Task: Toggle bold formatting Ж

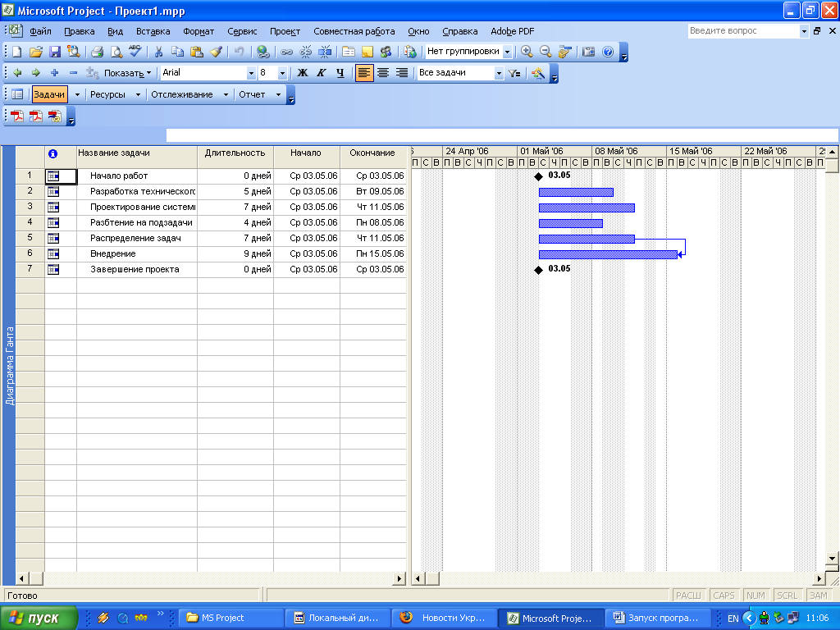Action: tap(303, 73)
